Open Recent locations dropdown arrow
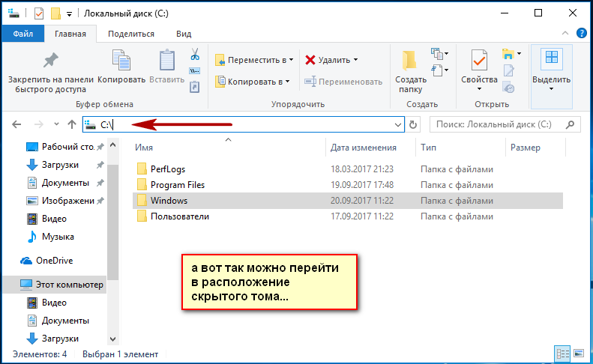The height and width of the screenshot is (364, 593). [56, 124]
